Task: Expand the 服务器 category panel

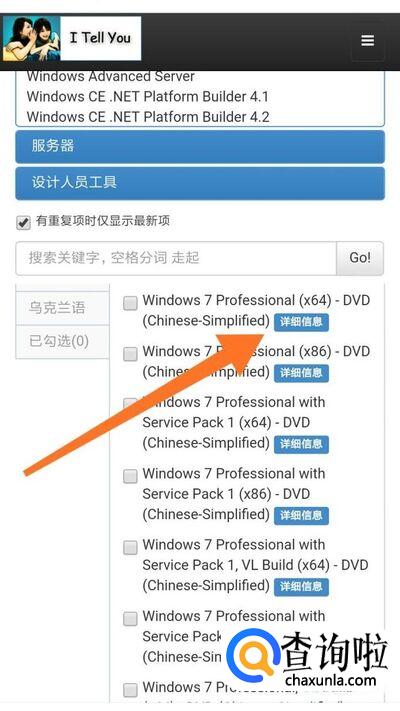Action: (x=200, y=146)
